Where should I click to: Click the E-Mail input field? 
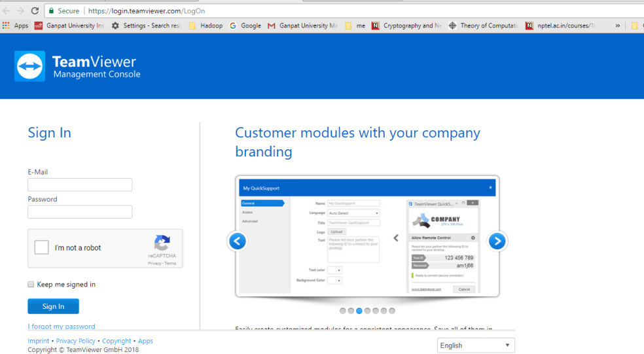80,185
